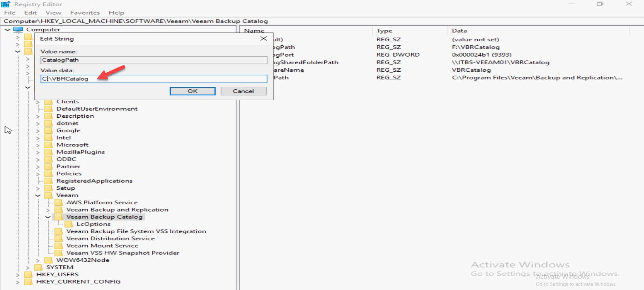Expand the SYSTEM key
This screenshot has height=290, width=644.
click(28, 267)
